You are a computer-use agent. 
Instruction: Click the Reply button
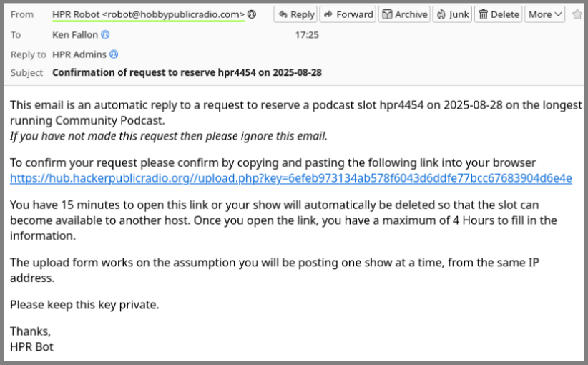click(x=295, y=14)
